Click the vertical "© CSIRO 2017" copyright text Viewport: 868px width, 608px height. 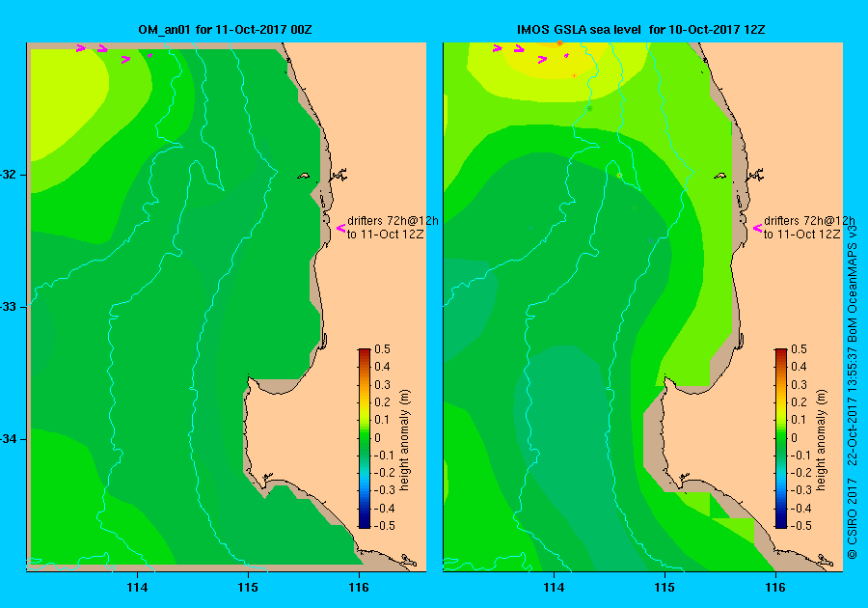pos(853,519)
